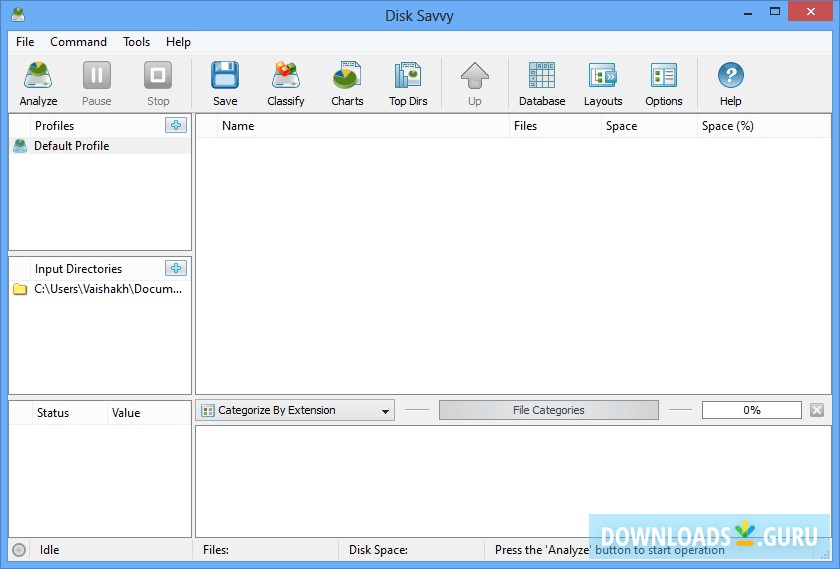Open the File menu

[x=25, y=42]
